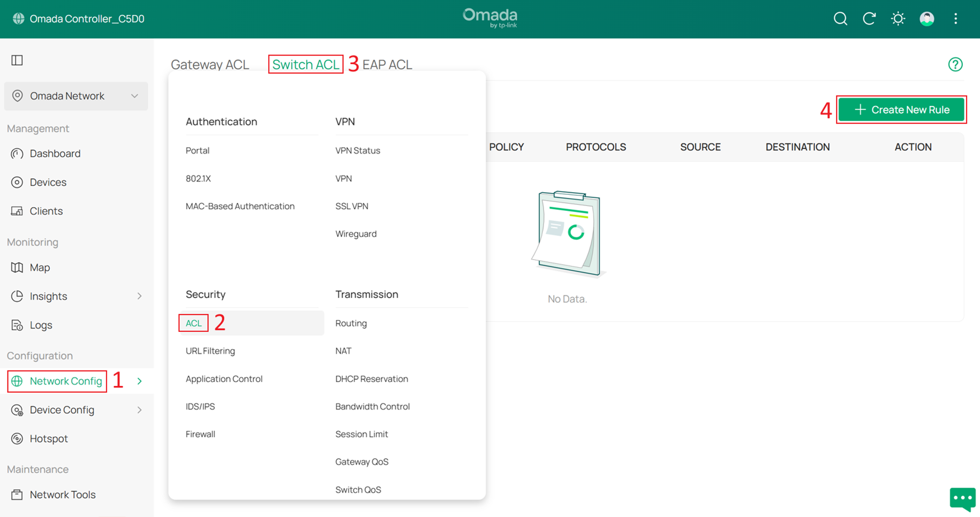The width and height of the screenshot is (980, 517).
Task: Open the user account avatar menu
Action: pos(927,19)
